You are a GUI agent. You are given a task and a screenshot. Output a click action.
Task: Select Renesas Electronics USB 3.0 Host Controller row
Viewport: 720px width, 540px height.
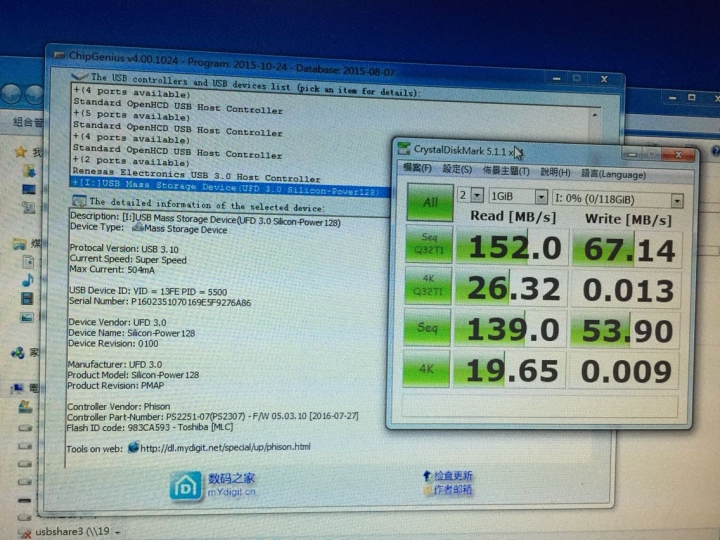coord(196,175)
